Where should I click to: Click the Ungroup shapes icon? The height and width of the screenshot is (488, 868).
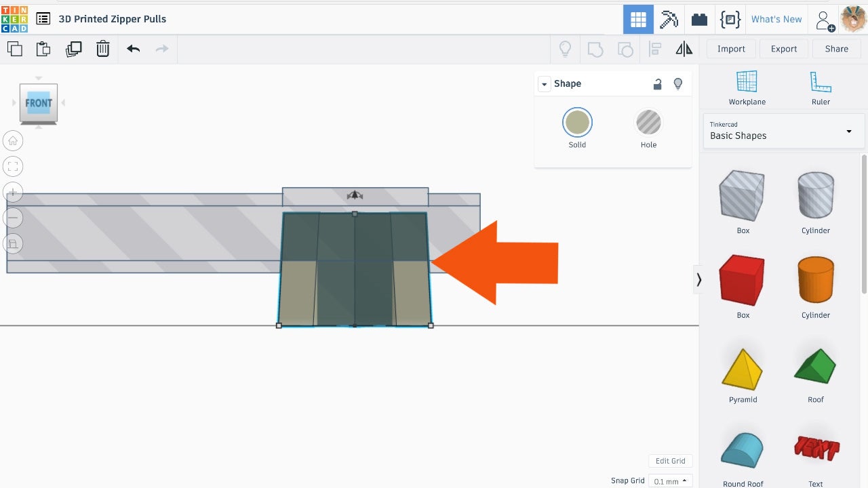click(625, 49)
